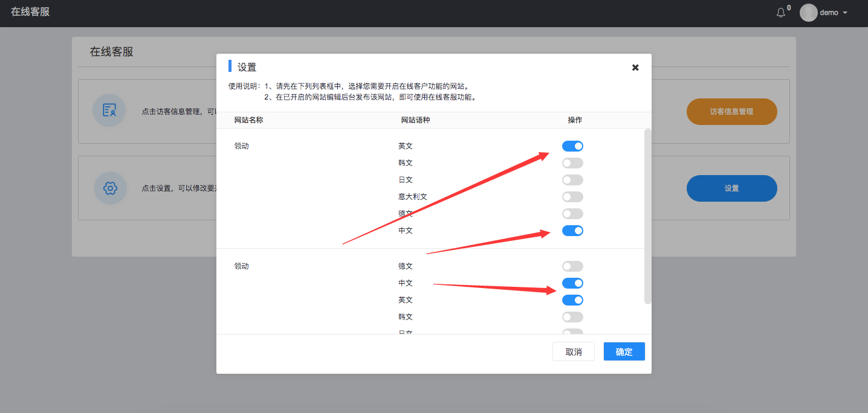Click the gear icon beside 点击设置

[110, 188]
